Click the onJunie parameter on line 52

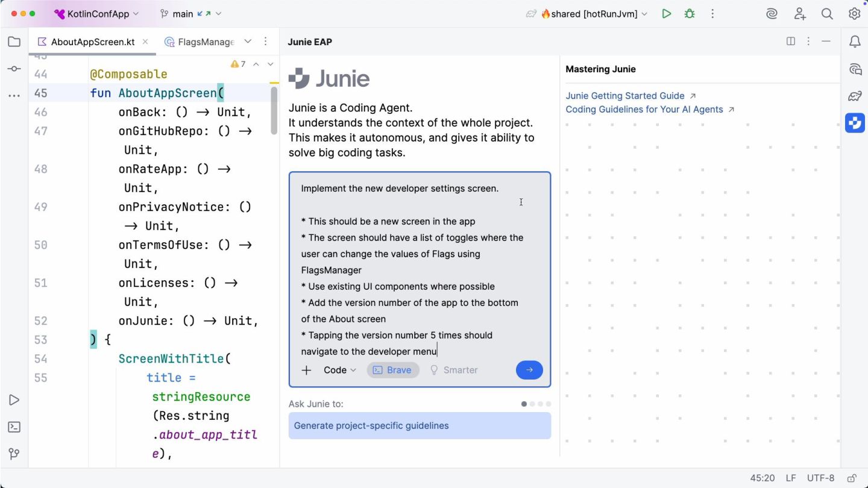142,321
